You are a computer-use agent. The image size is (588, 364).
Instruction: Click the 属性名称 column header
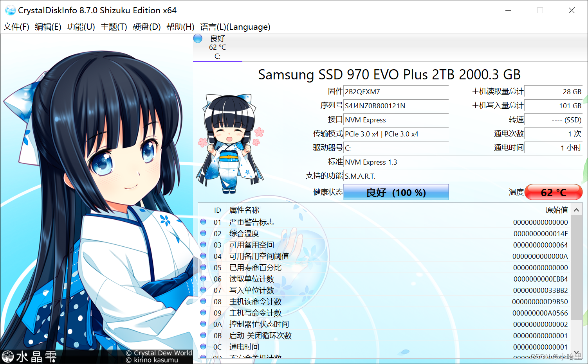click(357, 210)
